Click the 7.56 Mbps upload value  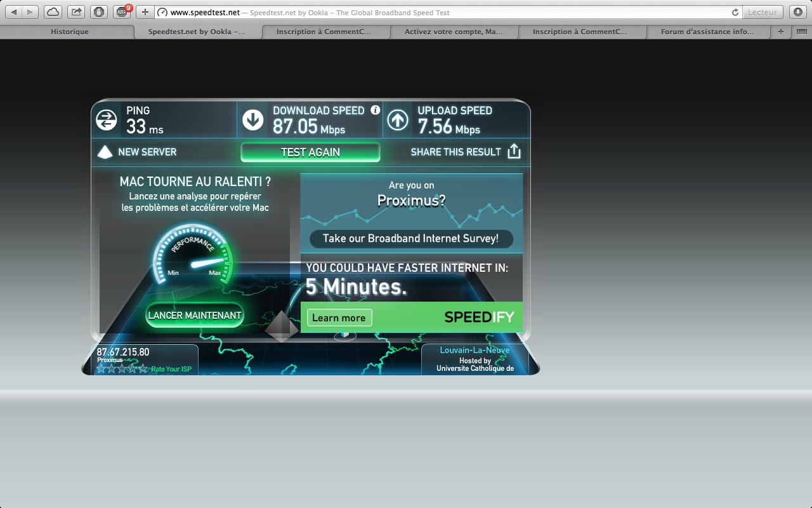click(449, 127)
